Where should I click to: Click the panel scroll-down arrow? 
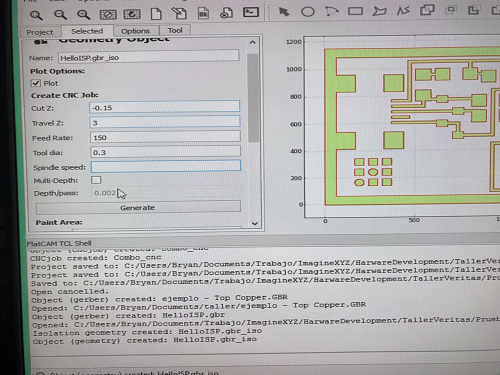pos(255,223)
